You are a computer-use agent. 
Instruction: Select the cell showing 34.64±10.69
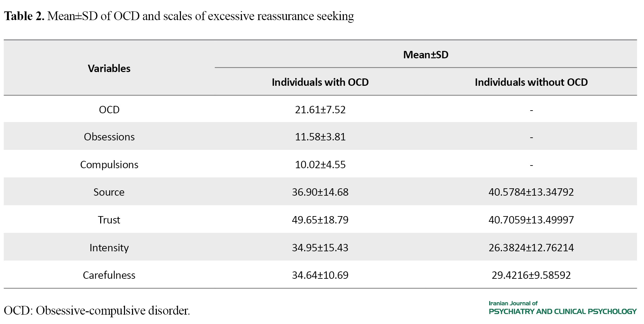point(320,275)
